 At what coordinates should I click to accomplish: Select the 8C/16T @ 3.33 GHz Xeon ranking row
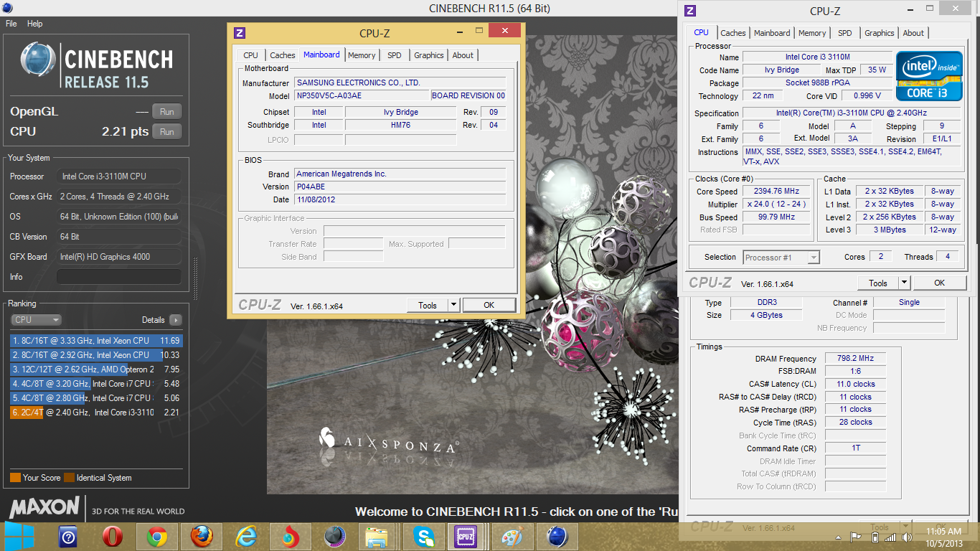tap(96, 341)
